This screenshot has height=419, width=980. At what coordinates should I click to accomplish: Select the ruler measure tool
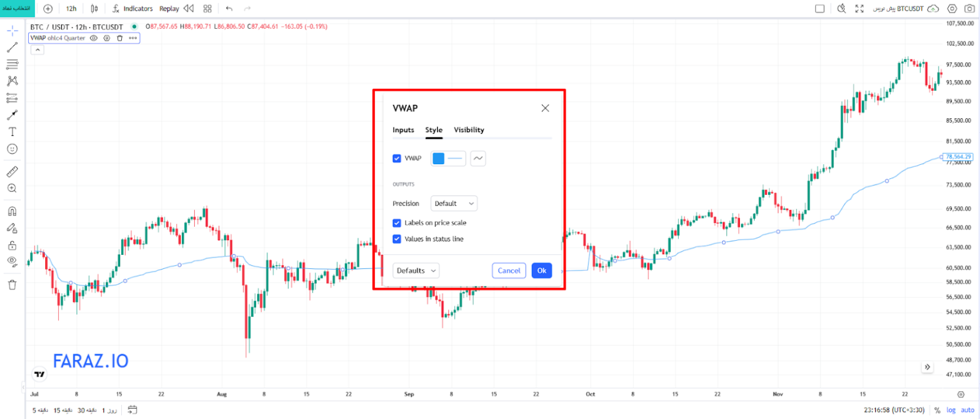click(12, 172)
